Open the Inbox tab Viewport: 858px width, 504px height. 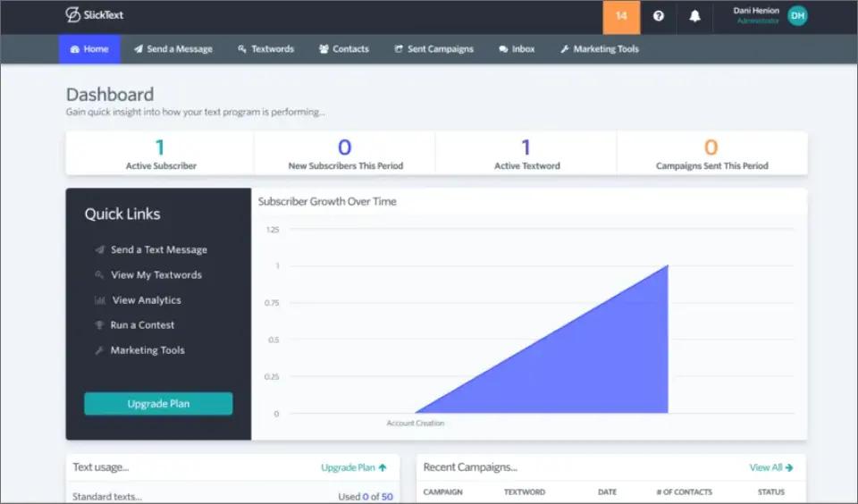[517, 49]
